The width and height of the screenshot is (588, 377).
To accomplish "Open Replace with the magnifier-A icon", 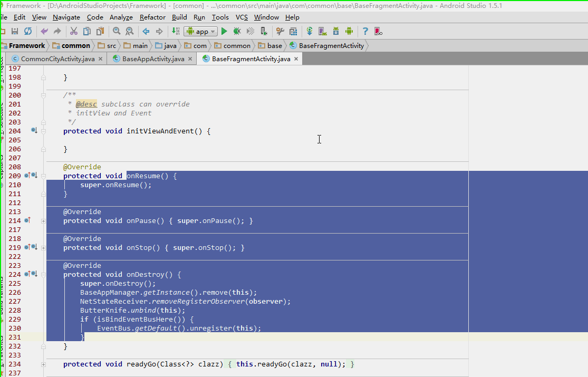I will click(x=129, y=31).
